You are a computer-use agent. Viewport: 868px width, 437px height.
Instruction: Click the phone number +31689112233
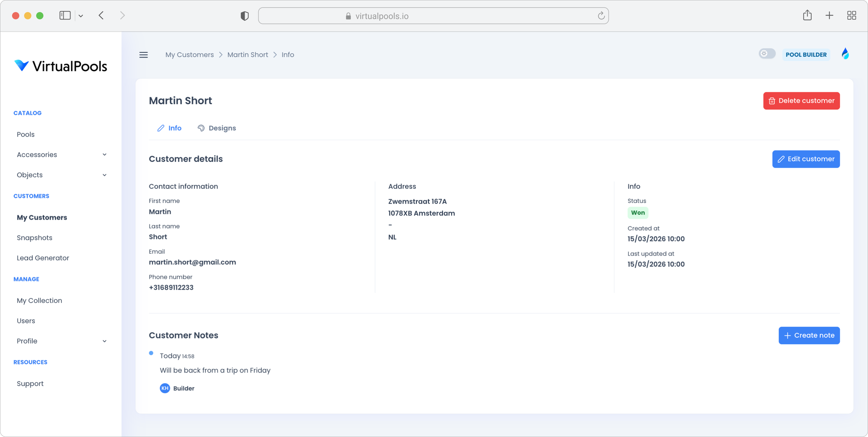(171, 287)
